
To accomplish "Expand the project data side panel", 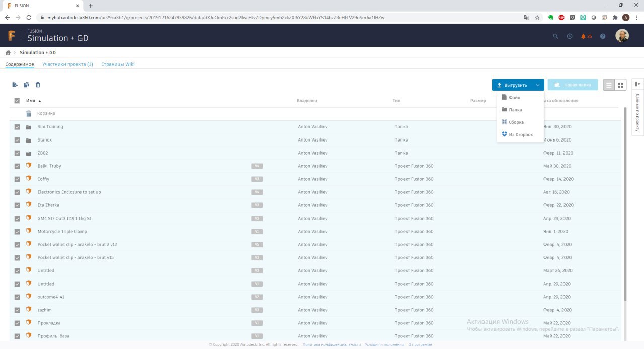I will [x=637, y=84].
